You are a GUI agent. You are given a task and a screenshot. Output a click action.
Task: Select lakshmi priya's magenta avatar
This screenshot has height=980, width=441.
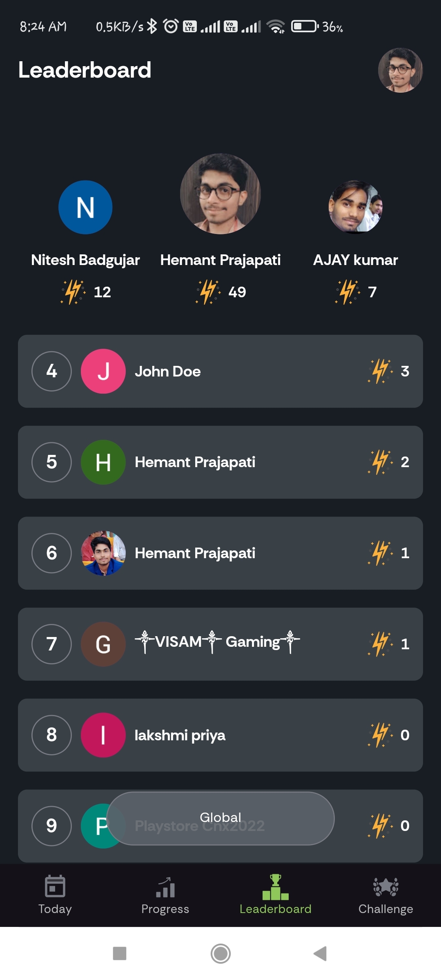click(103, 735)
